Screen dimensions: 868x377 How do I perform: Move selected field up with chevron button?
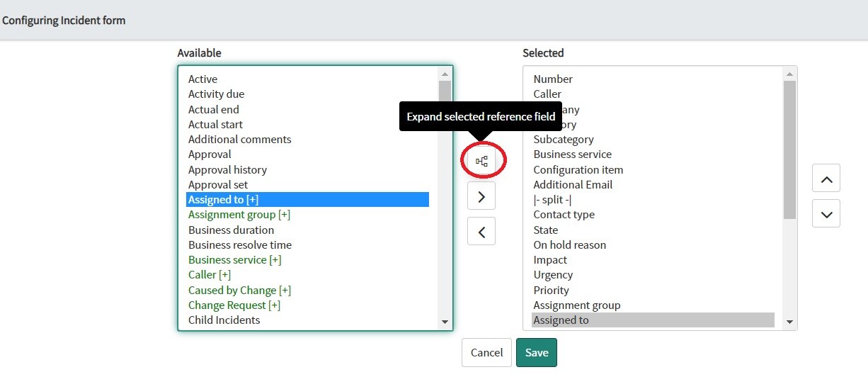pos(826,179)
